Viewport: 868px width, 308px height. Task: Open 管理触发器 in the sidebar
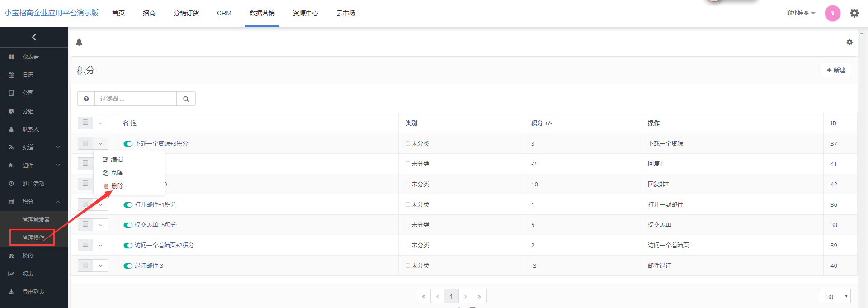point(36,219)
